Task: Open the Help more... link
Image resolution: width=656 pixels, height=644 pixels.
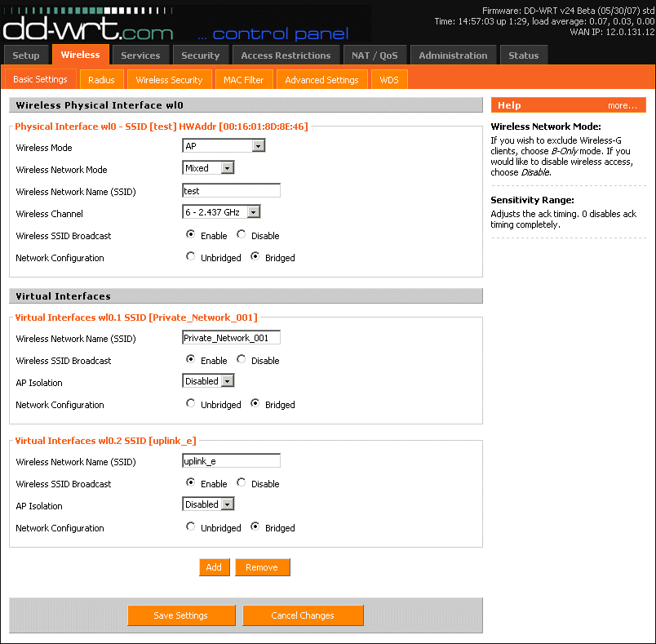Action: pos(622,105)
